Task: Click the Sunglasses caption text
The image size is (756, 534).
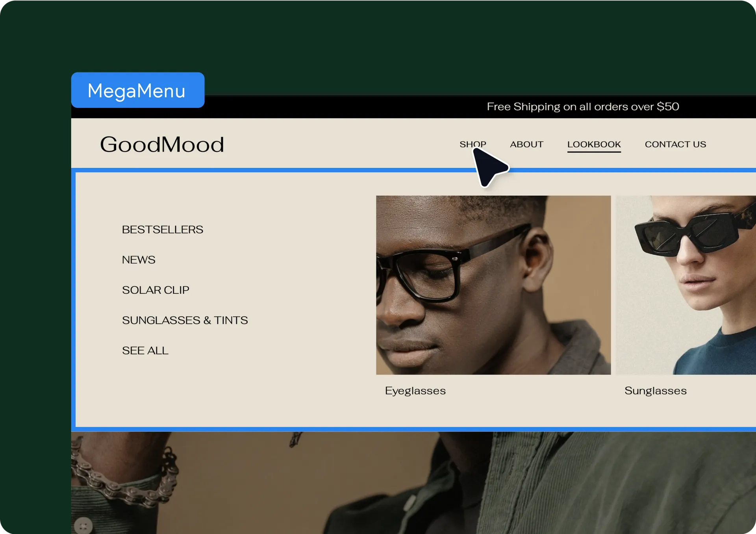Action: coord(655,391)
